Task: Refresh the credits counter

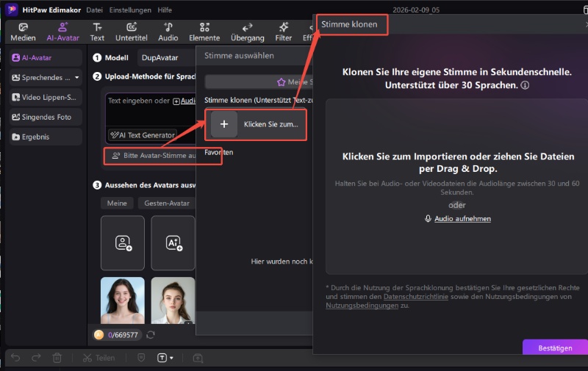Action: click(151, 335)
